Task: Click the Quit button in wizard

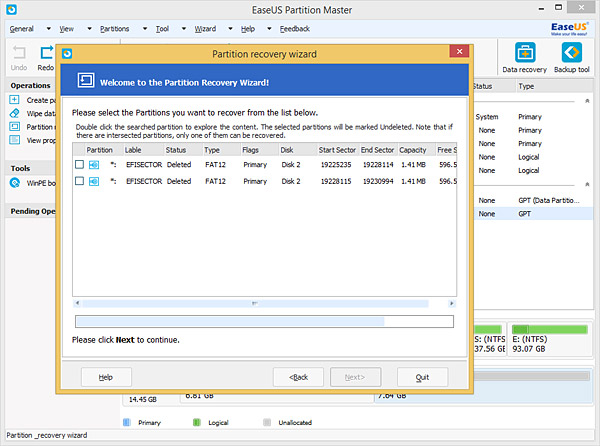Action: click(422, 377)
